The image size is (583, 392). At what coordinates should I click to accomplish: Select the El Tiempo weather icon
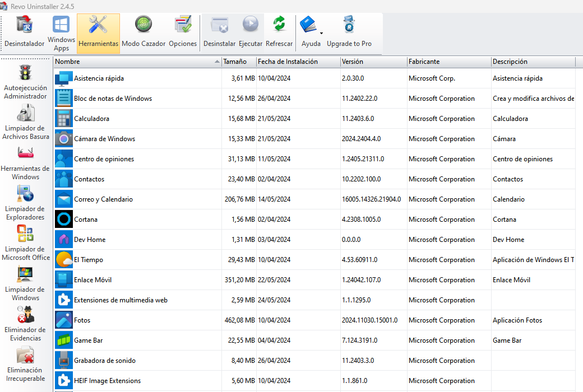tap(63, 260)
